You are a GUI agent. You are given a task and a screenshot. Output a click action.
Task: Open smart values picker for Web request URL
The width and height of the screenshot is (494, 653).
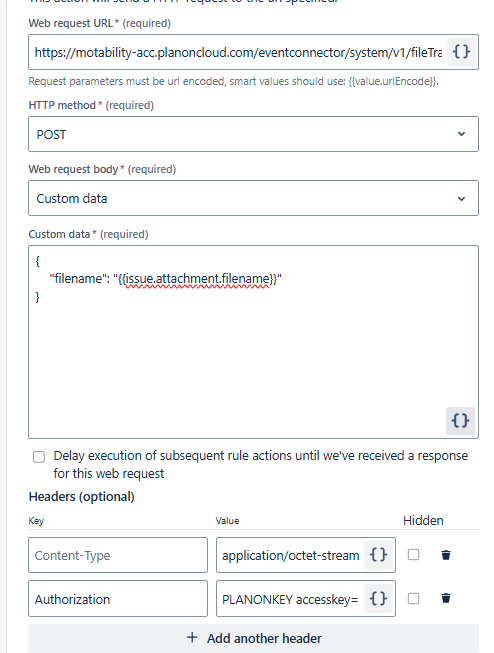[x=461, y=52]
